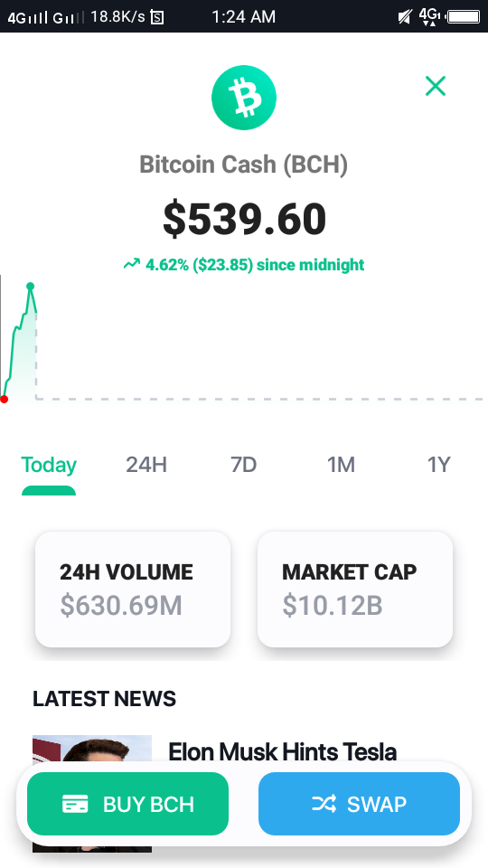Switch chart range to 7D
This screenshot has height=868, width=488.
[x=243, y=465]
